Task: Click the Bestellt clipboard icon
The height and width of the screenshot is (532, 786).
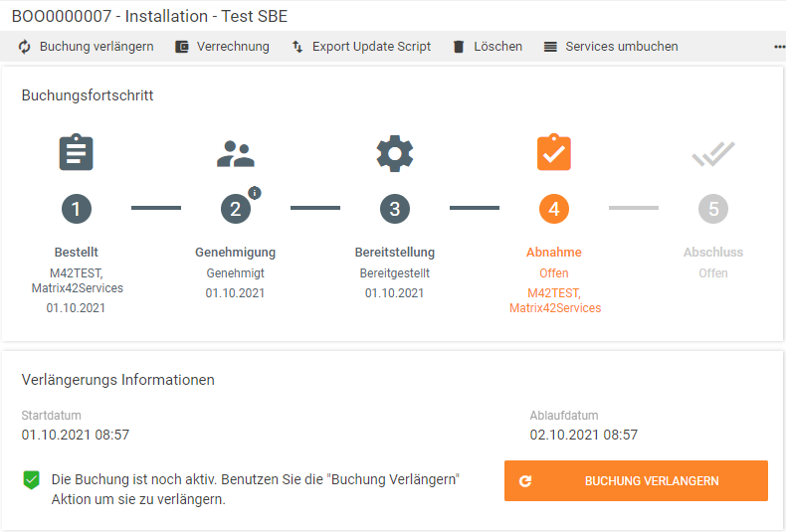Action: click(77, 152)
